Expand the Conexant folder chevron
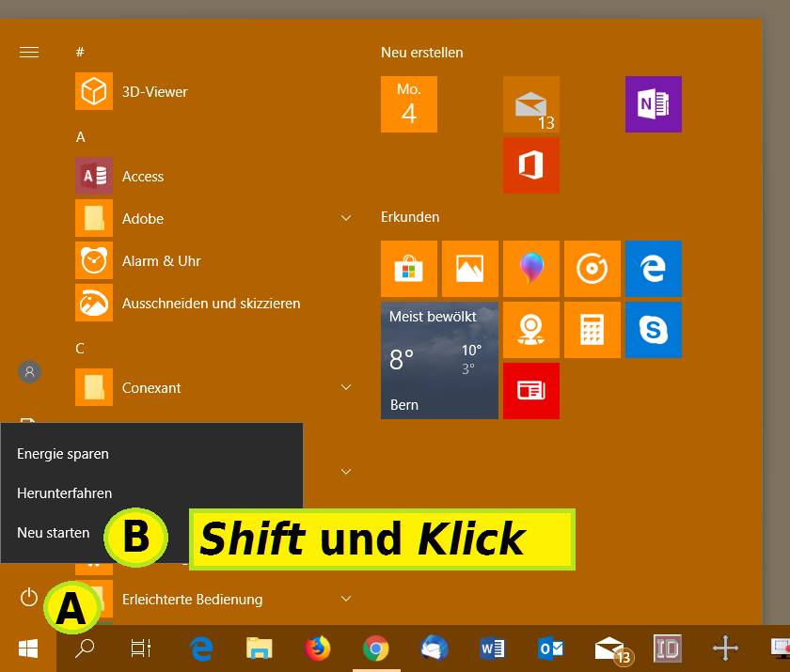This screenshot has height=672, width=790. click(x=345, y=387)
